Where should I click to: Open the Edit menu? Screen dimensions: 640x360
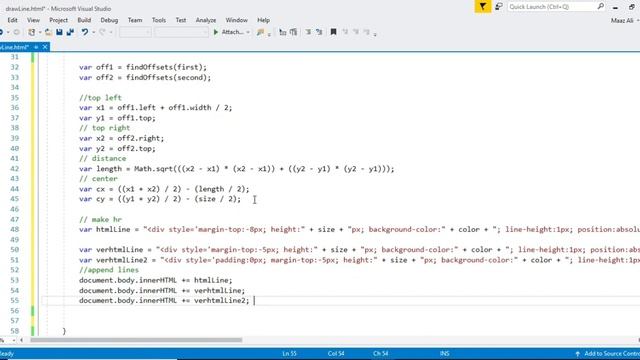coord(12,20)
